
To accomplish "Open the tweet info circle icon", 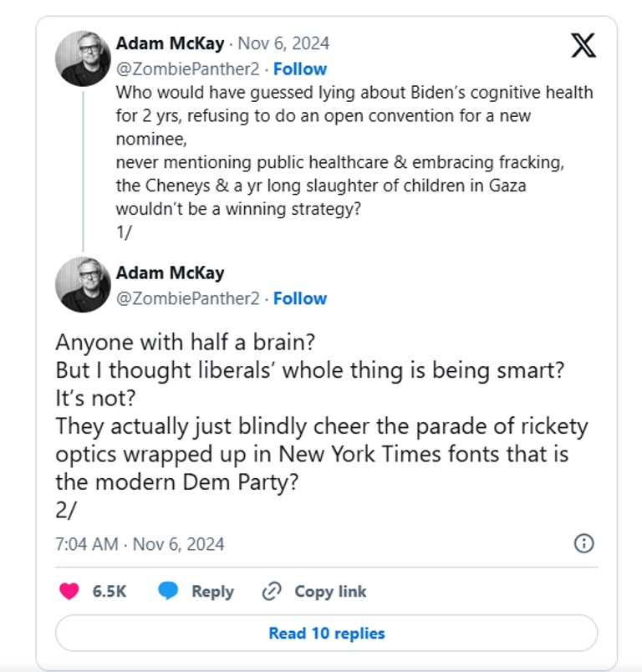I will click(x=583, y=543).
